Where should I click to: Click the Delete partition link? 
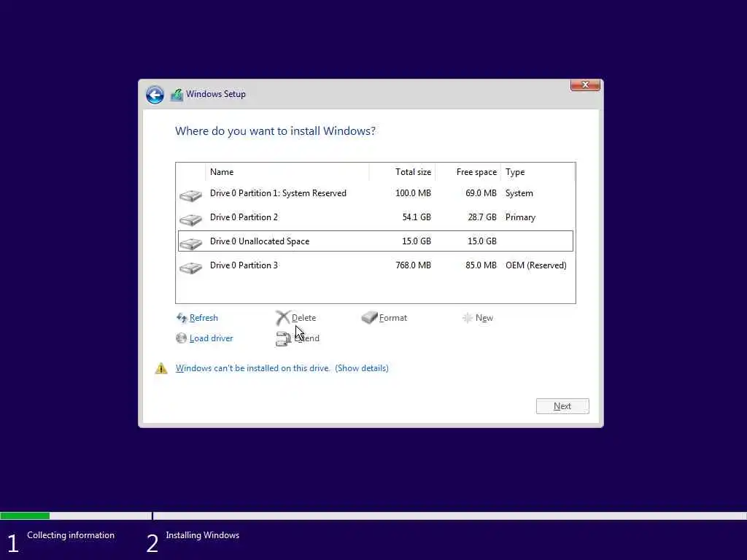click(303, 318)
